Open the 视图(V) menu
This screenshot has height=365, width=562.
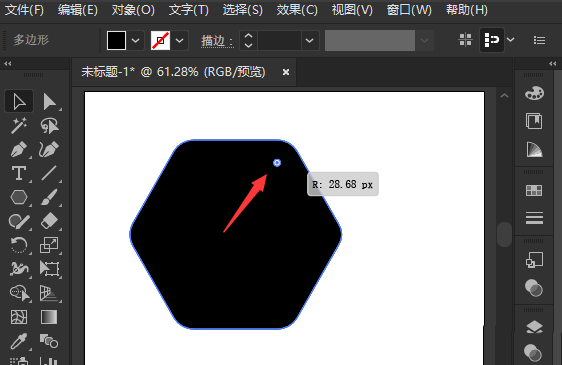(x=352, y=10)
